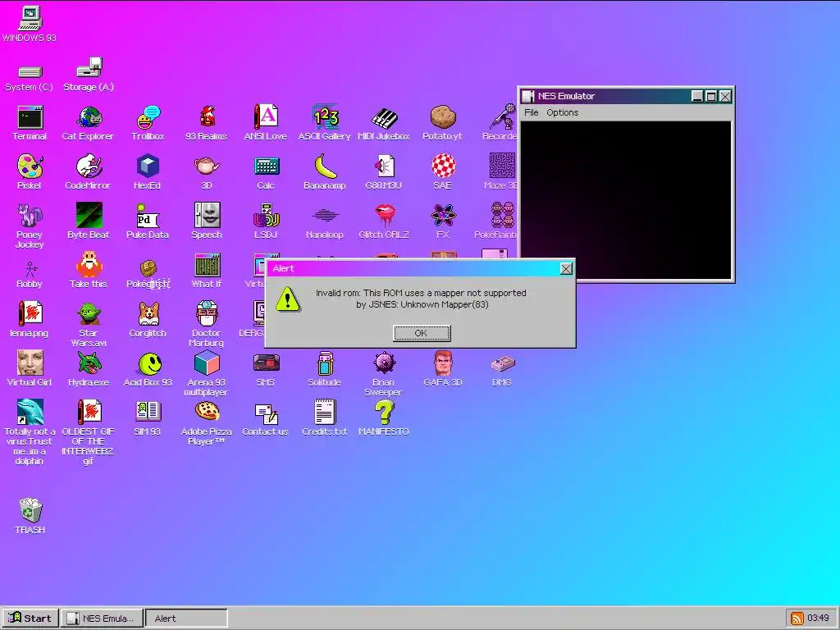Open Options menu in NES Emulator
The height and width of the screenshot is (630, 840).
562,112
